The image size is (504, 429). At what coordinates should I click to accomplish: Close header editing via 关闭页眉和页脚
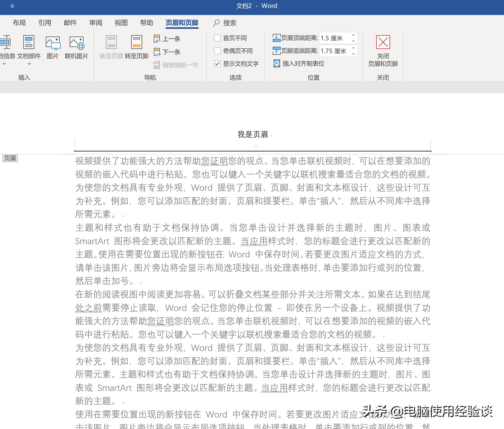pyautogui.click(x=383, y=50)
